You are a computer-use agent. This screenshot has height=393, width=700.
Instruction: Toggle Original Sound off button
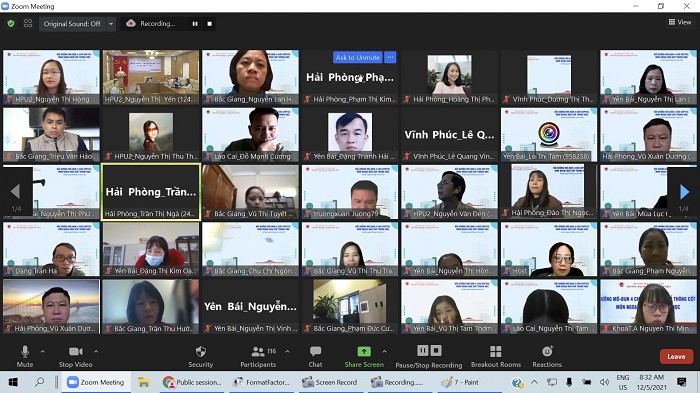click(x=72, y=24)
